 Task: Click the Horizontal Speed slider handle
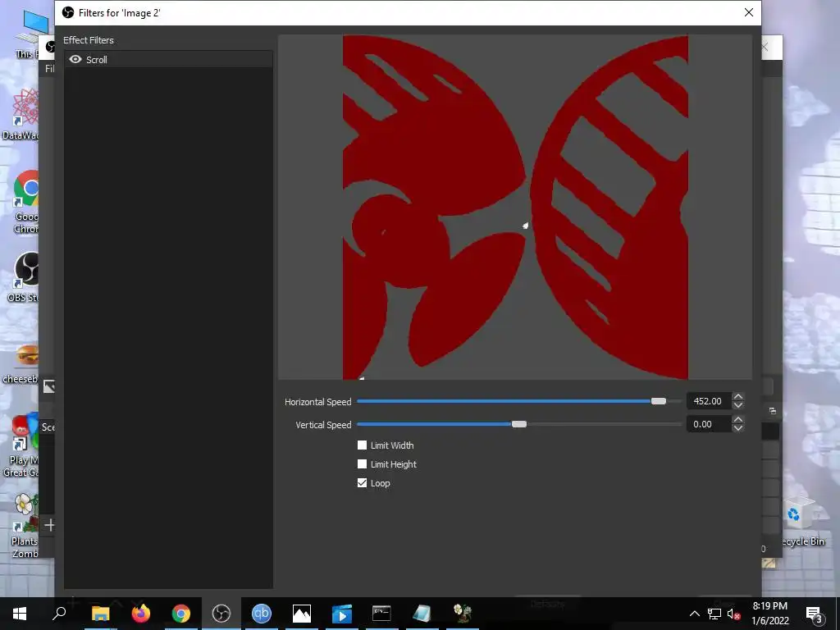click(x=659, y=401)
